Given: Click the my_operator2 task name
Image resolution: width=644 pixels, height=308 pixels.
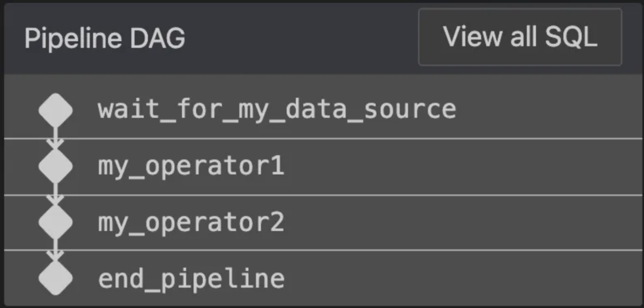Looking at the screenshot, I should [x=191, y=222].
